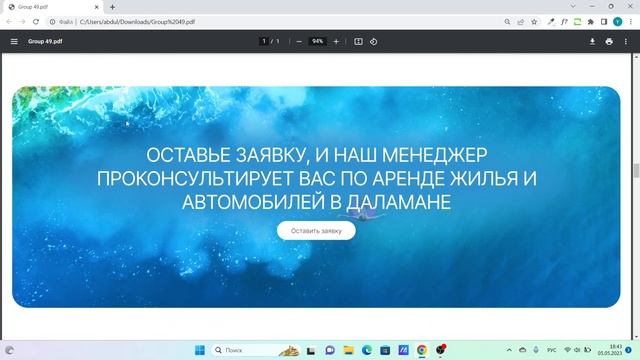This screenshot has width=640, height=360.
Task: Show hidden system tray icons
Action: click(509, 350)
